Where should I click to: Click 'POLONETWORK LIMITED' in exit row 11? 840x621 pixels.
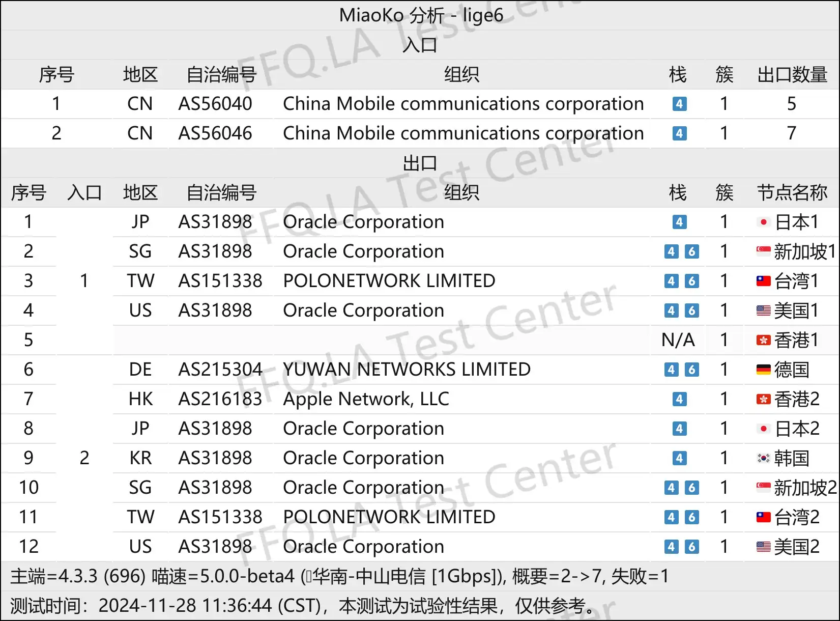pyautogui.click(x=389, y=517)
